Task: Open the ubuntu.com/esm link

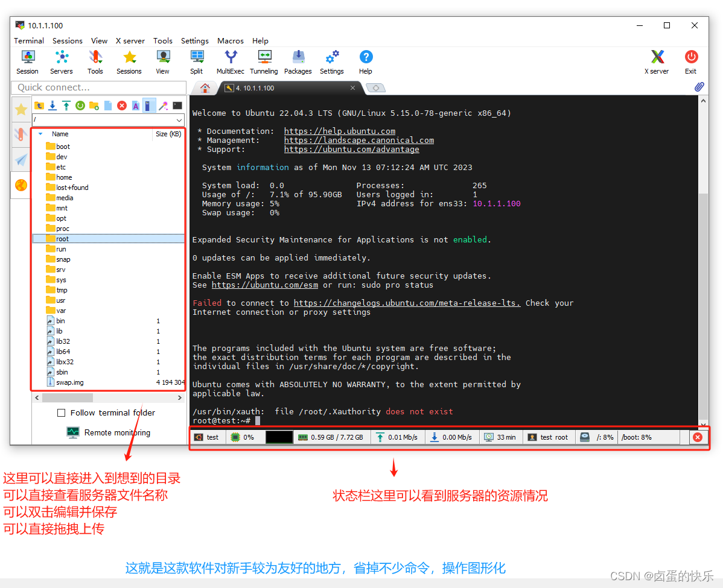Action: [x=265, y=285]
